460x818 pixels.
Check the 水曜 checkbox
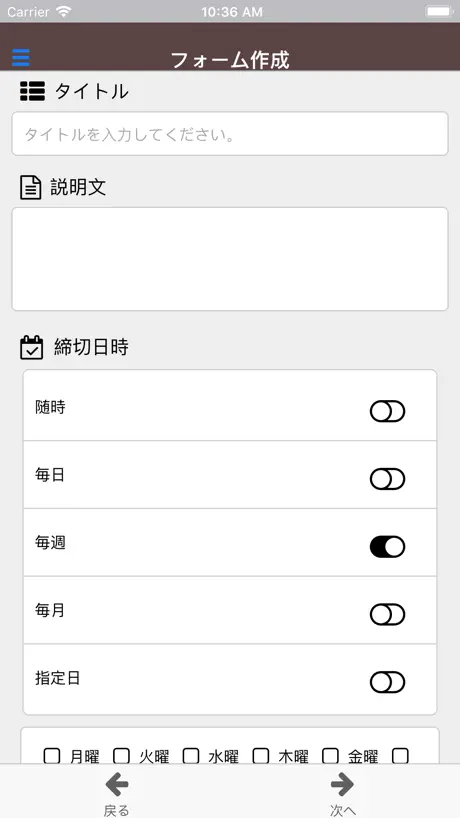point(191,756)
